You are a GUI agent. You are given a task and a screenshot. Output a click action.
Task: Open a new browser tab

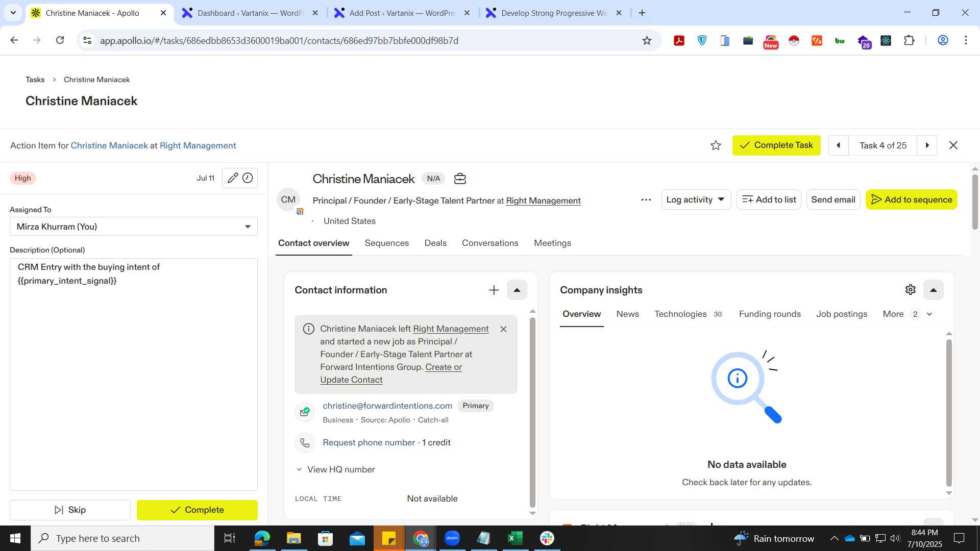coord(642,13)
